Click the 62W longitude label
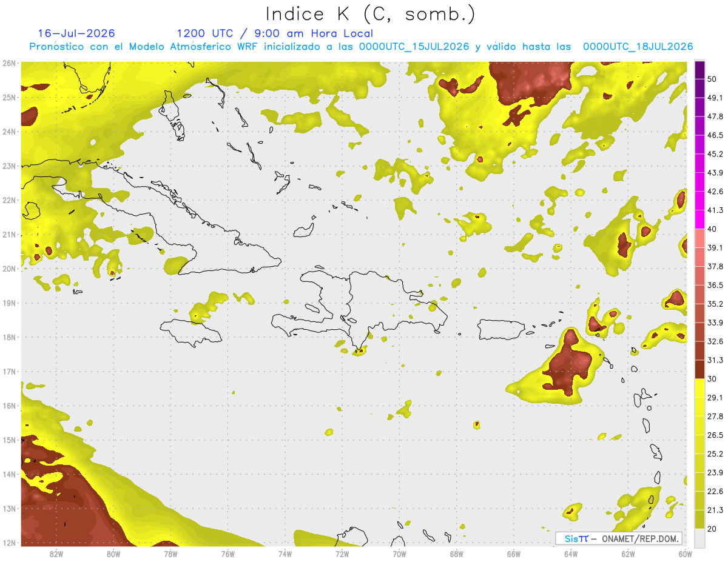Image resolution: width=728 pixels, height=562 pixels. click(628, 554)
